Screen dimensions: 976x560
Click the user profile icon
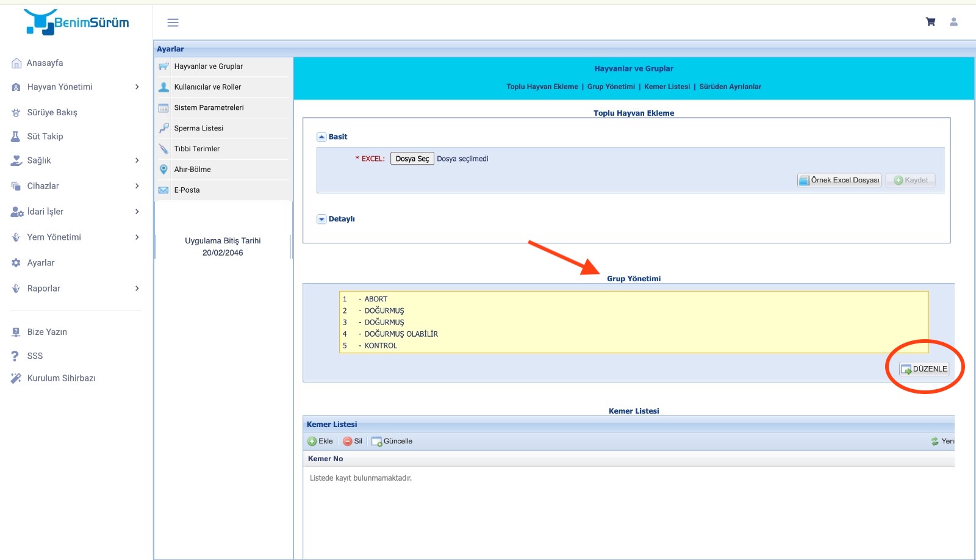[x=953, y=22]
